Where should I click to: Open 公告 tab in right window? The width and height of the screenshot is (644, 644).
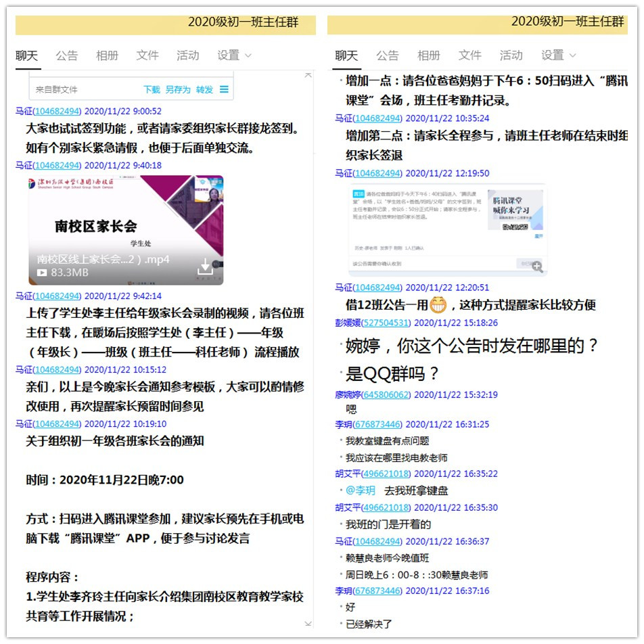388,55
